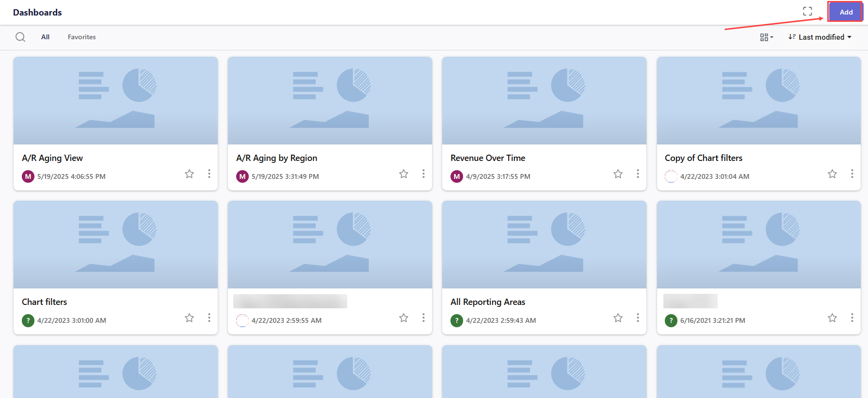This screenshot has height=398, width=868.
Task: Click the blank avatar on the 2:59:55 AM dashboard
Action: click(x=242, y=320)
